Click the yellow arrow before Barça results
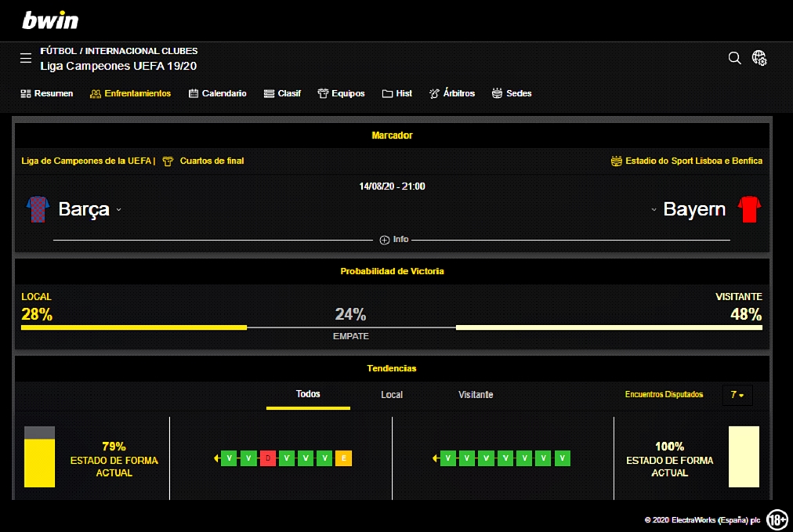Image resolution: width=793 pixels, height=532 pixels. coord(216,458)
